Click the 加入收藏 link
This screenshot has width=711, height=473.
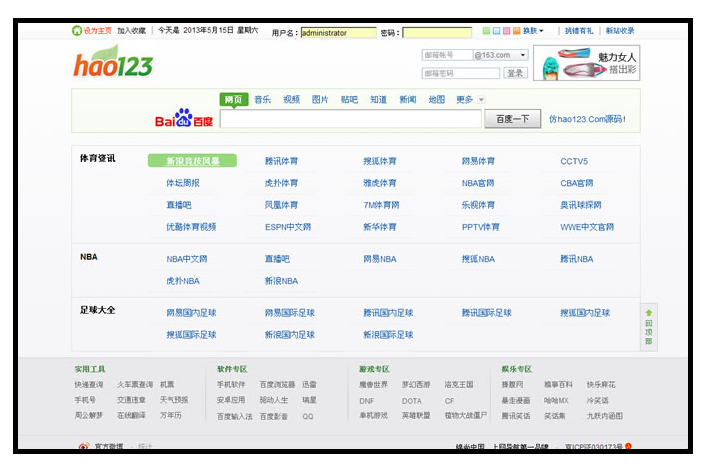coord(131,30)
